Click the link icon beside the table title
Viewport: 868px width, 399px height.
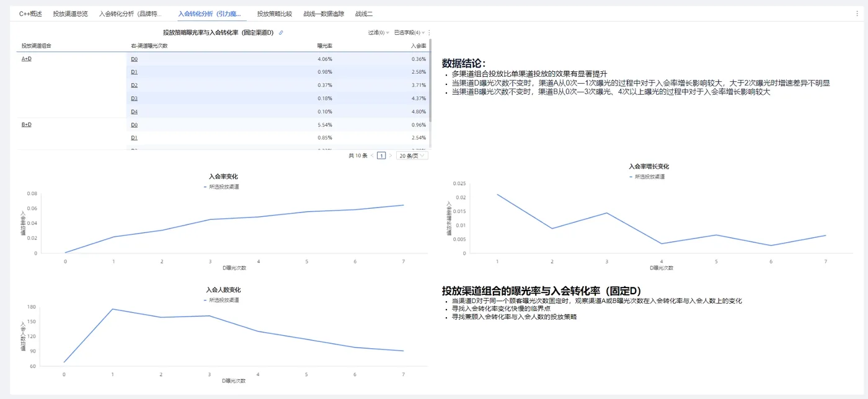click(x=281, y=33)
